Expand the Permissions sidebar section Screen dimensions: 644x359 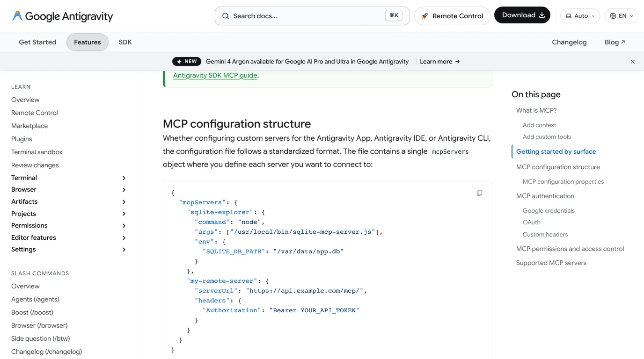tap(69, 225)
